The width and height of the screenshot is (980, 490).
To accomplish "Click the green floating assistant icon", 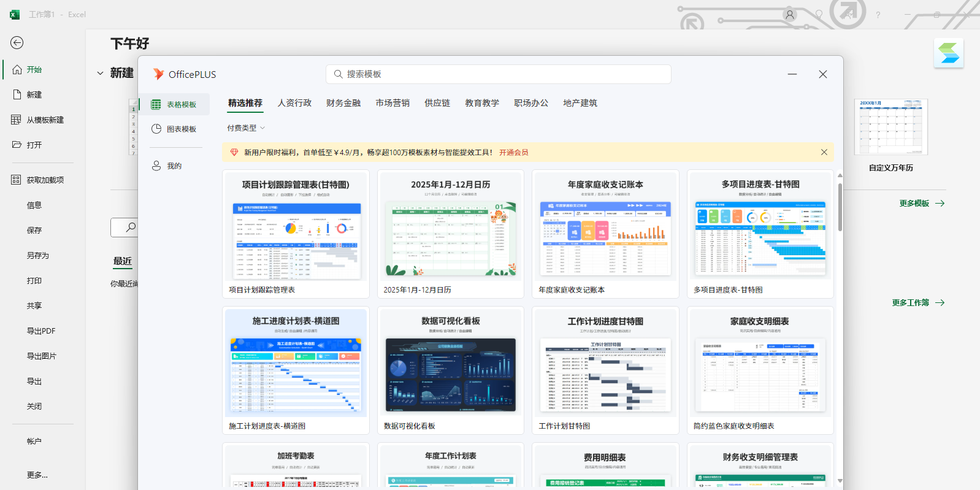I will coord(948,53).
